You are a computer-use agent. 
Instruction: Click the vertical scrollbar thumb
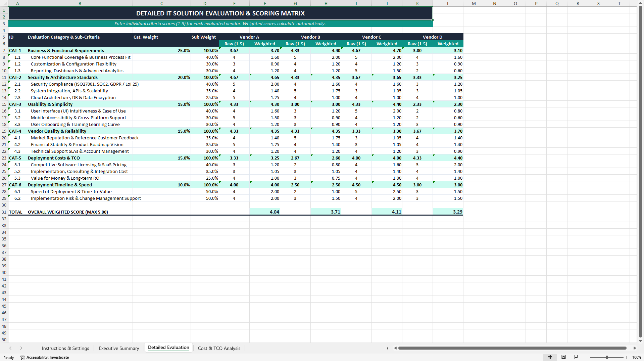640,171
